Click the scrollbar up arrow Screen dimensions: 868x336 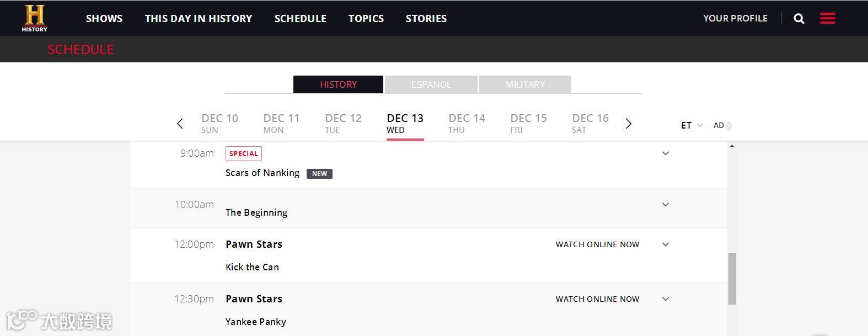click(732, 146)
